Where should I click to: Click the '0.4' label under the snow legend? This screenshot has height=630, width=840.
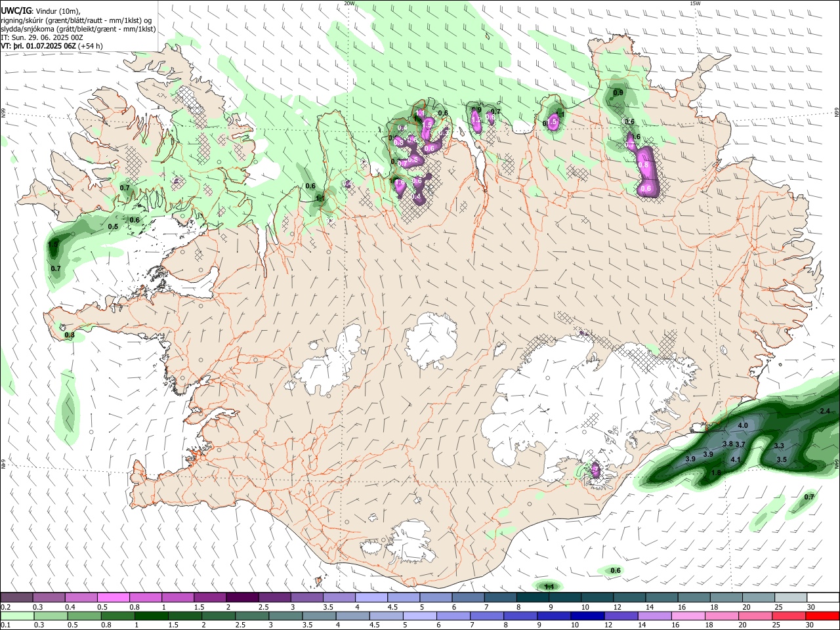(70, 607)
